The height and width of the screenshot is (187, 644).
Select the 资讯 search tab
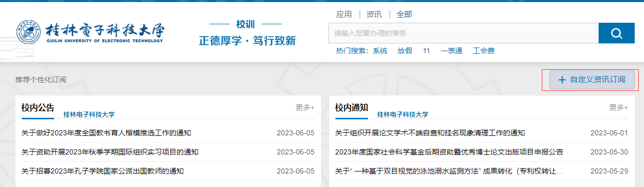(x=374, y=14)
